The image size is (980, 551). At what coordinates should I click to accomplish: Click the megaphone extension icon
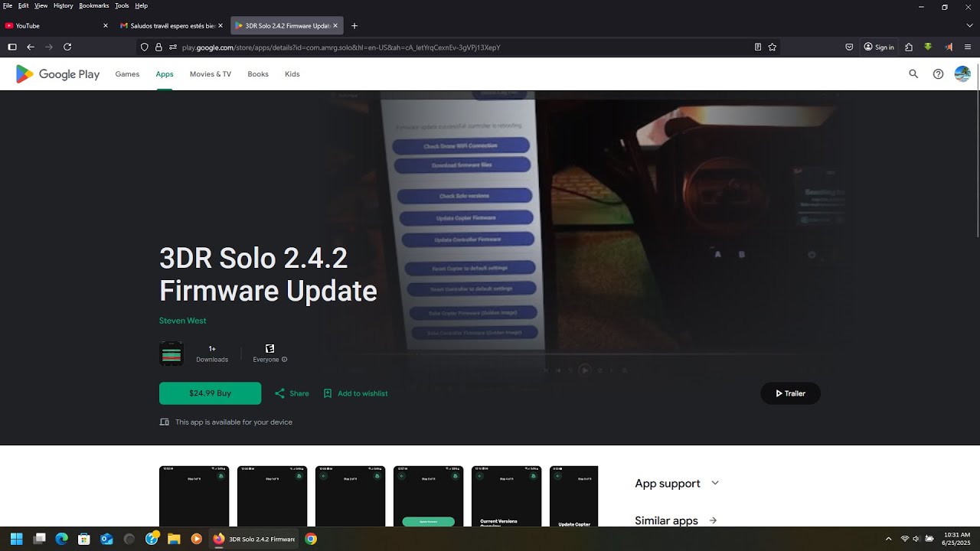pos(949,47)
